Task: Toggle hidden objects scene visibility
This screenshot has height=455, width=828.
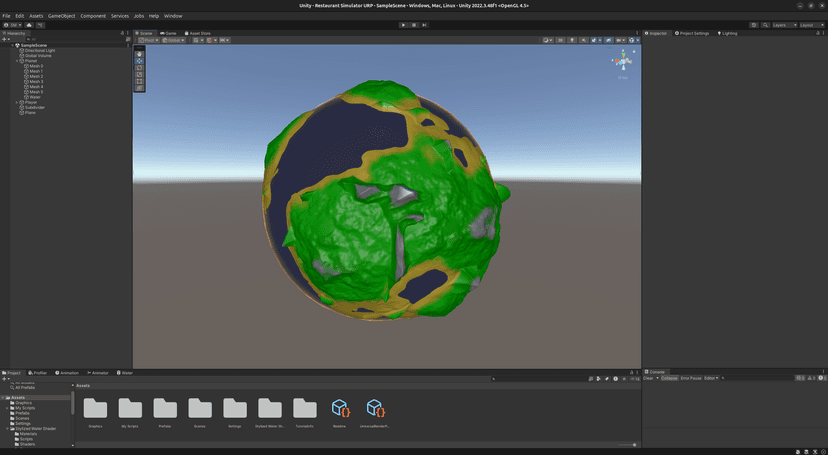Action: (608, 40)
